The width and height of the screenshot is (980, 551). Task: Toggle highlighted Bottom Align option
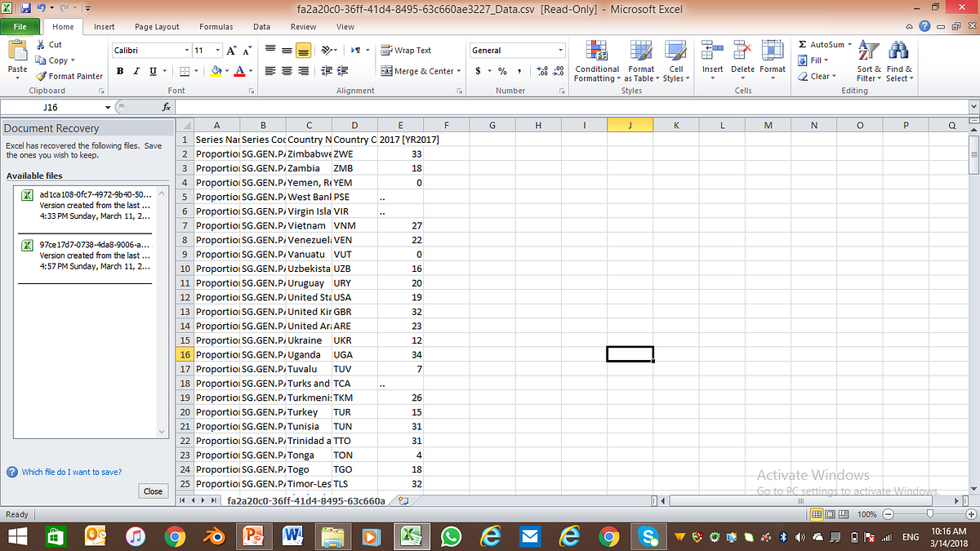coord(302,51)
